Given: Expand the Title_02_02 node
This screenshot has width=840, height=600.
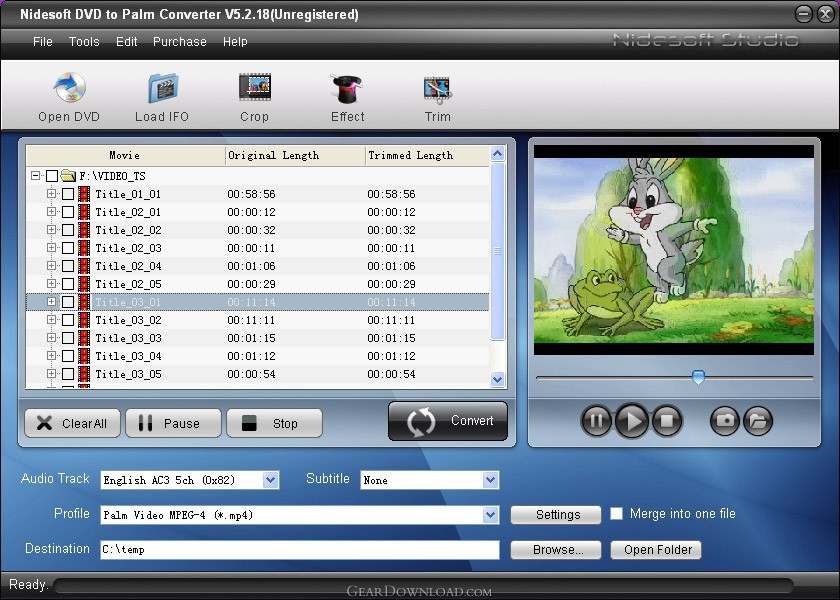Looking at the screenshot, I should [51, 229].
